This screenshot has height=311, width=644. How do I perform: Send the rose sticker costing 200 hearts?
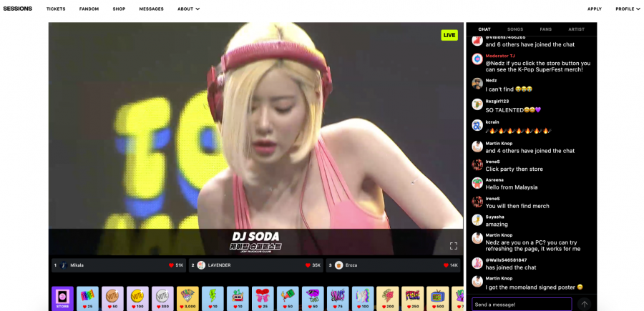click(388, 298)
